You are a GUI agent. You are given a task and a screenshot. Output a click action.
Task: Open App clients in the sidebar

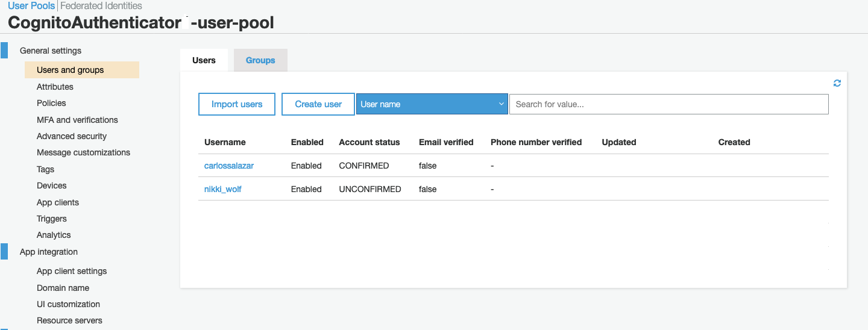click(58, 202)
